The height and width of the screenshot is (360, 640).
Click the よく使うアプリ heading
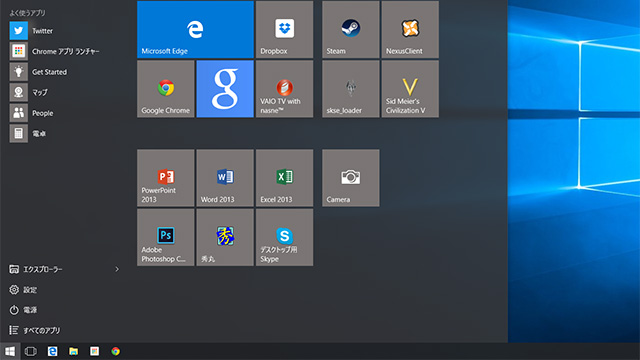click(x=27, y=13)
